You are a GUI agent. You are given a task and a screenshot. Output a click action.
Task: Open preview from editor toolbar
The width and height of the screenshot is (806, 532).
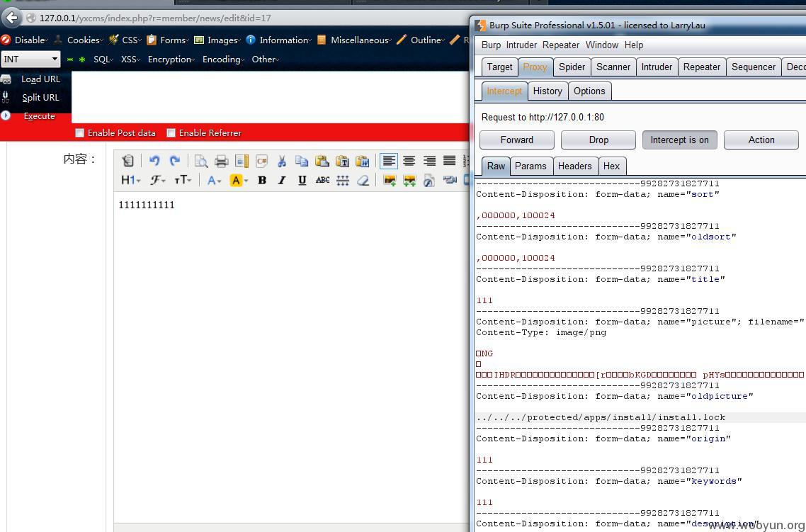pyautogui.click(x=201, y=161)
